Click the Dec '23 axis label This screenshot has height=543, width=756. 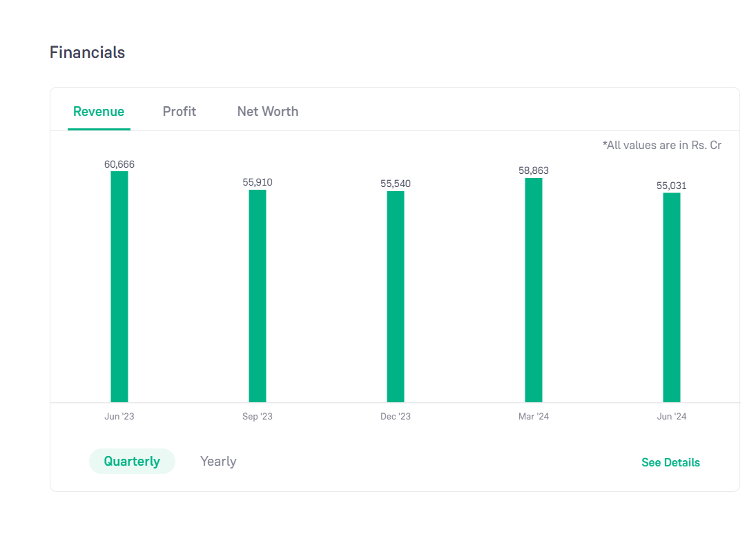[x=396, y=416]
